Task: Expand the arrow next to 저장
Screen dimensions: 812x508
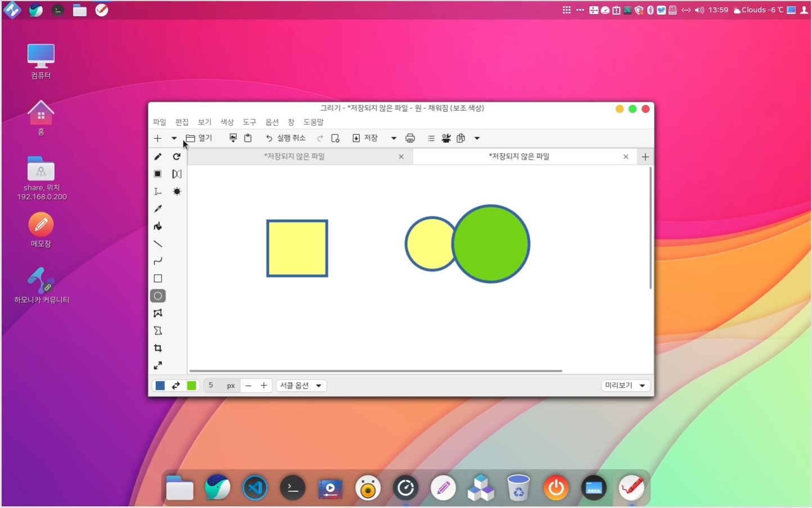Action: (394, 138)
